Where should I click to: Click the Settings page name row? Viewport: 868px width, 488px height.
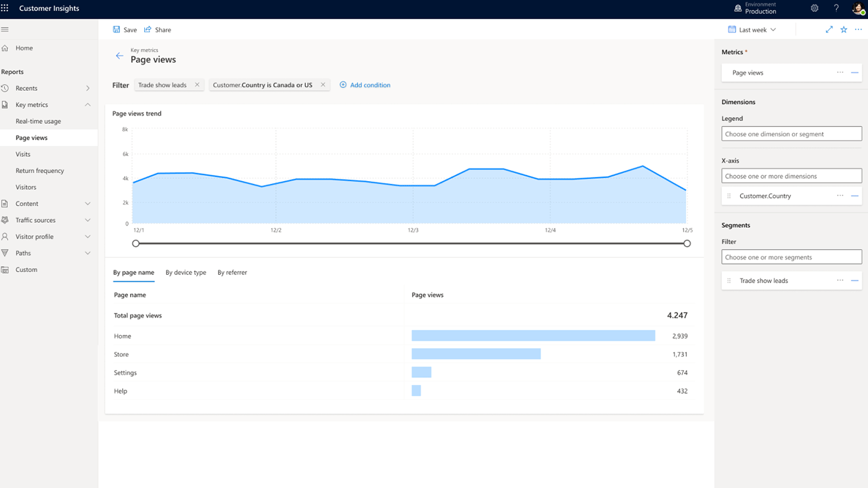(401, 373)
